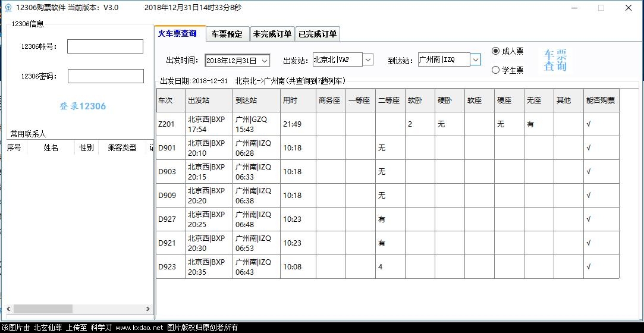Open the 已完成订单 tab
This screenshot has height=333, width=644.
click(x=318, y=34)
